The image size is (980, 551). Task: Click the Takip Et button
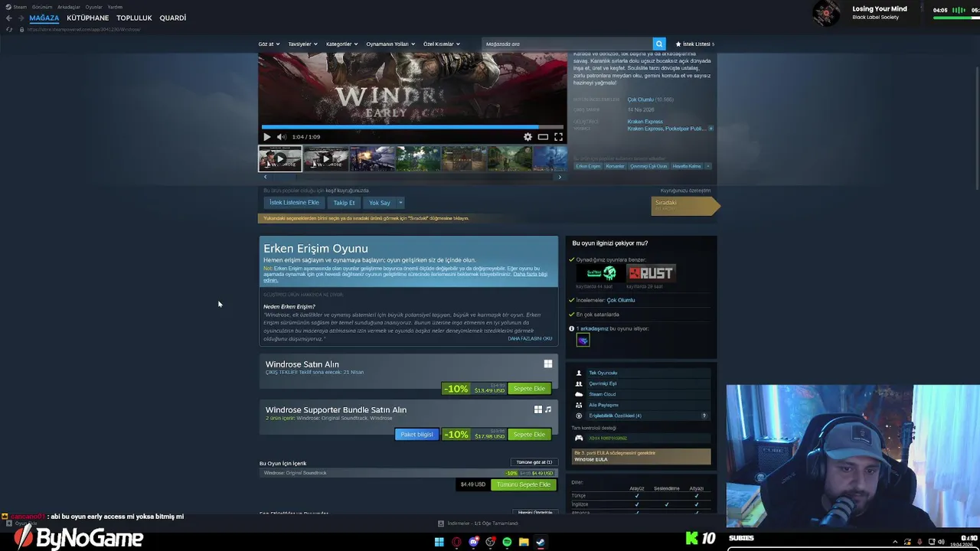[344, 202]
